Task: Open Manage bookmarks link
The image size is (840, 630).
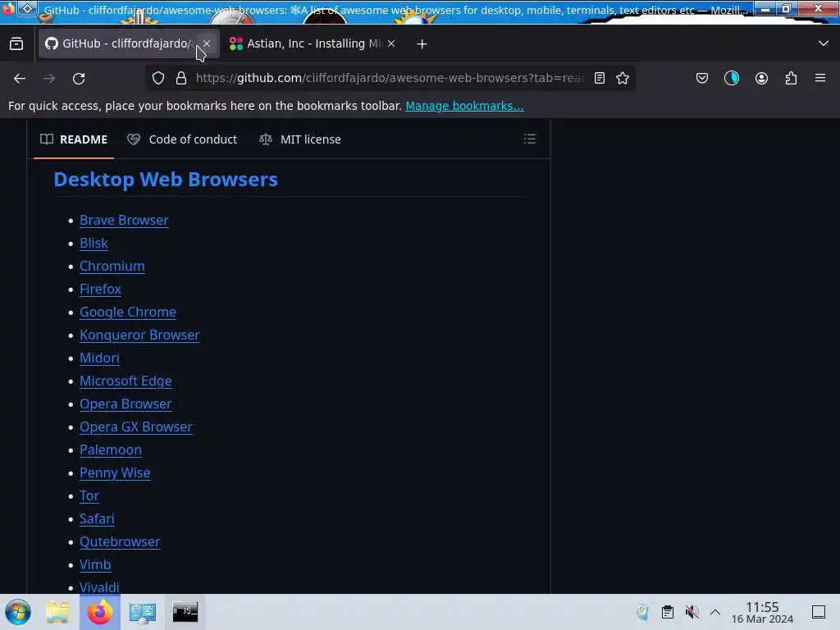Action: point(464,106)
